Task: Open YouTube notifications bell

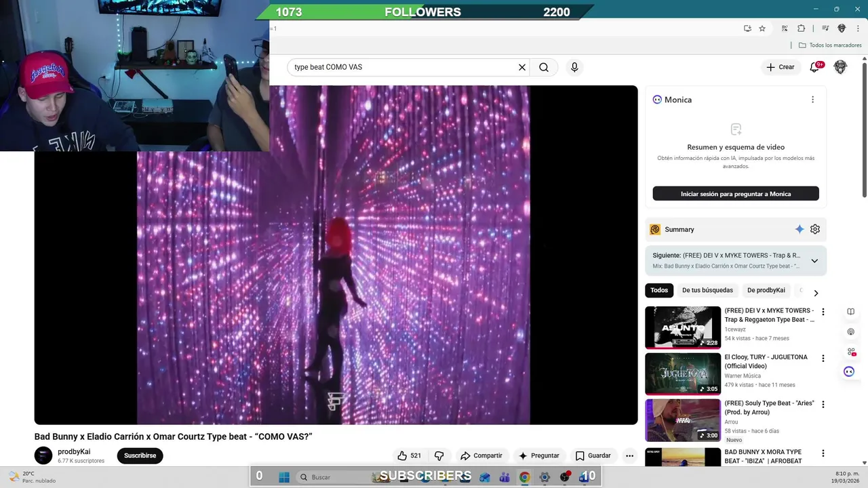Action: coord(815,67)
